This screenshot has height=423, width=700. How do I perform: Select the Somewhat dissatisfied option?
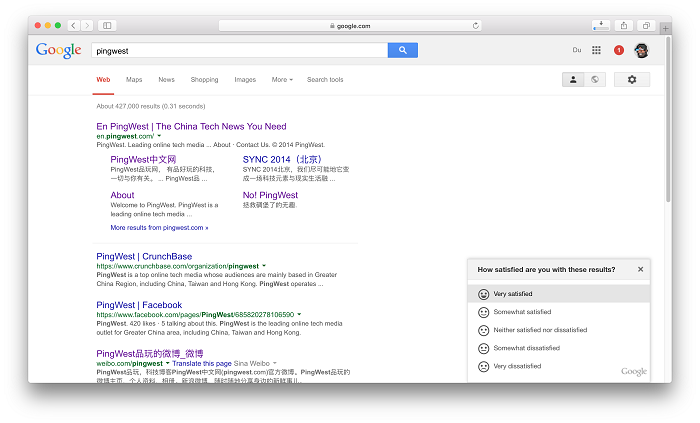click(x=559, y=348)
